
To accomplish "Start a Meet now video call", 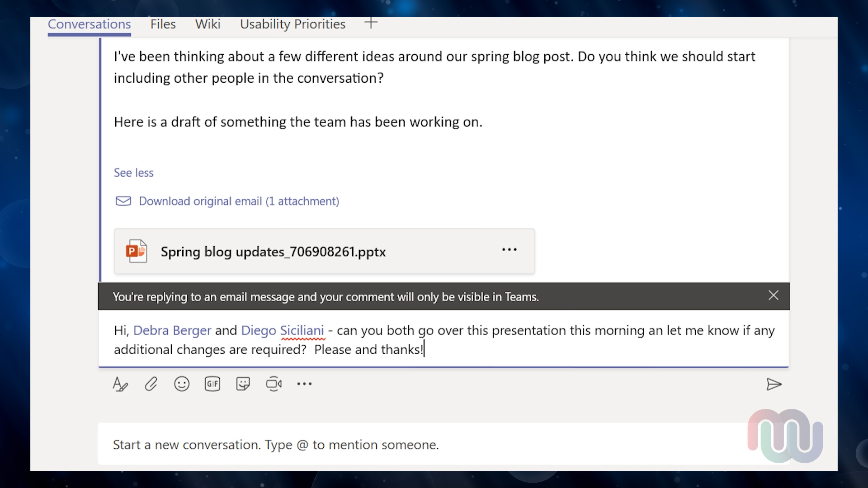I will point(274,384).
